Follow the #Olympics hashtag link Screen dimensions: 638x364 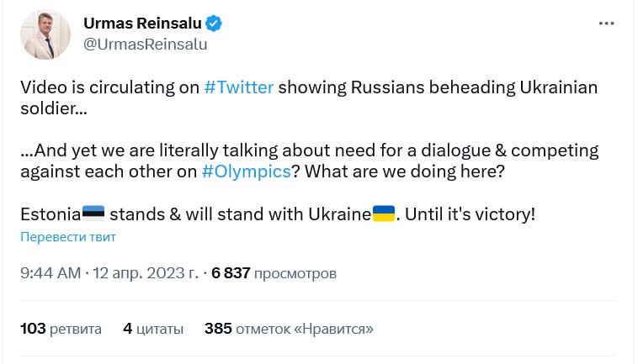[x=257, y=171]
